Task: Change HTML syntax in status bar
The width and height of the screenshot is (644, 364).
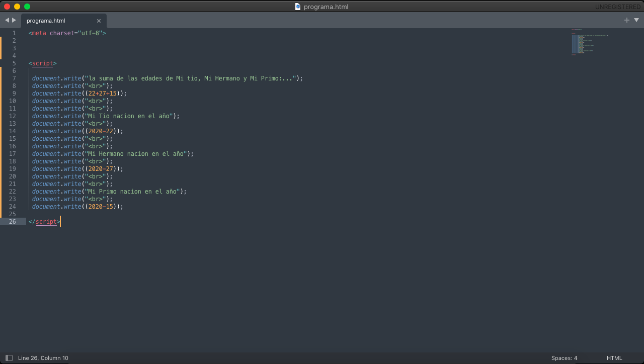Action: pyautogui.click(x=614, y=358)
